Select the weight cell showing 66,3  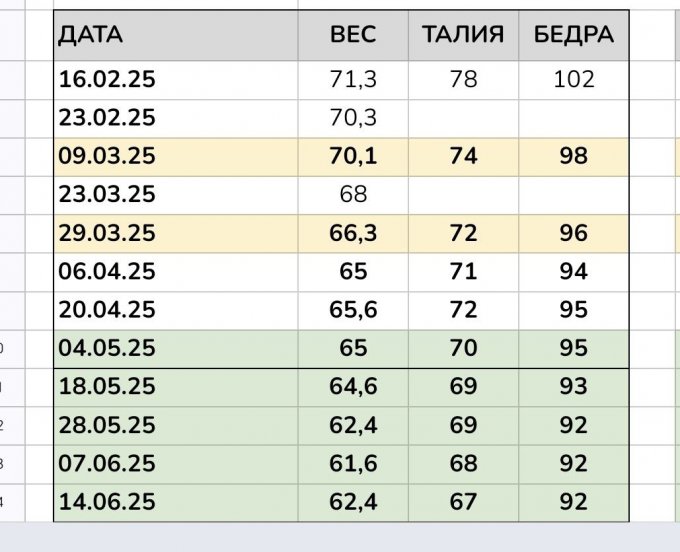click(x=353, y=233)
